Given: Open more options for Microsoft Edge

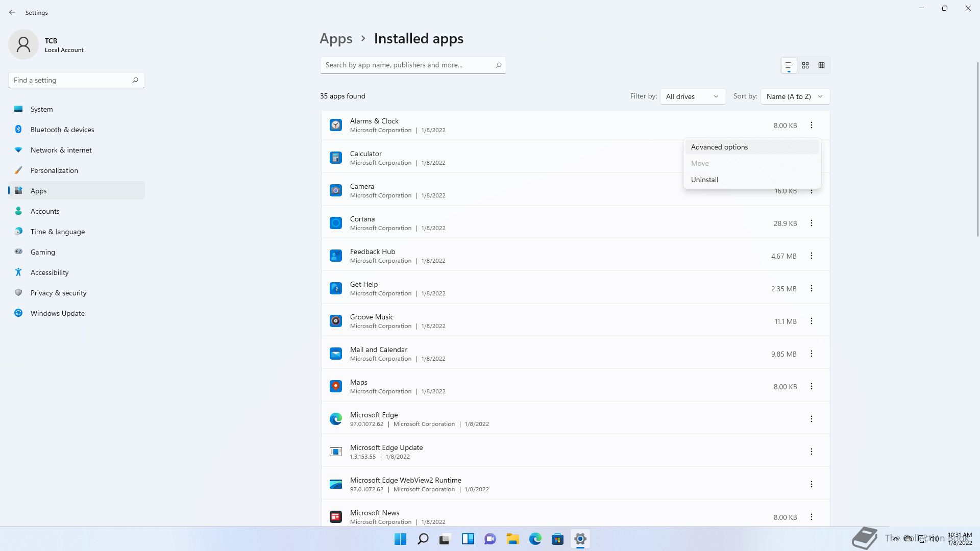Looking at the screenshot, I should [x=812, y=419].
